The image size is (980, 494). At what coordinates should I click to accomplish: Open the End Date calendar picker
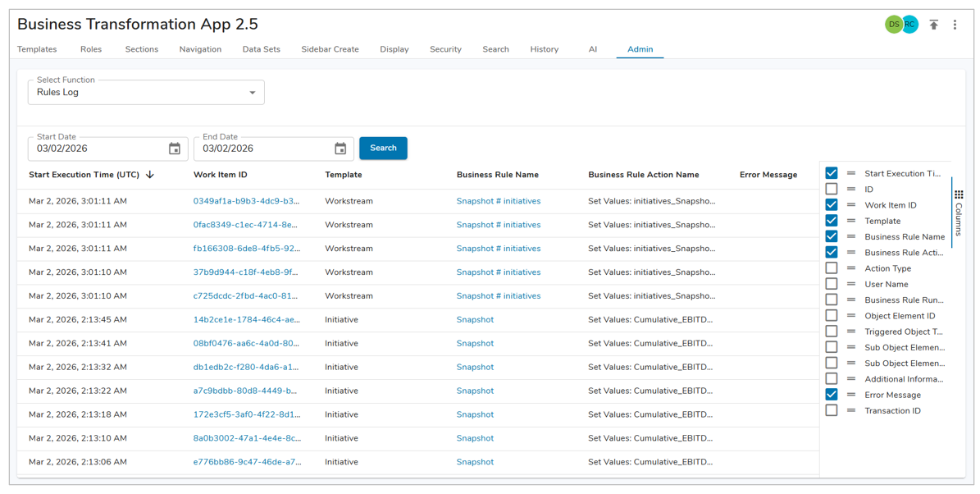[340, 149]
